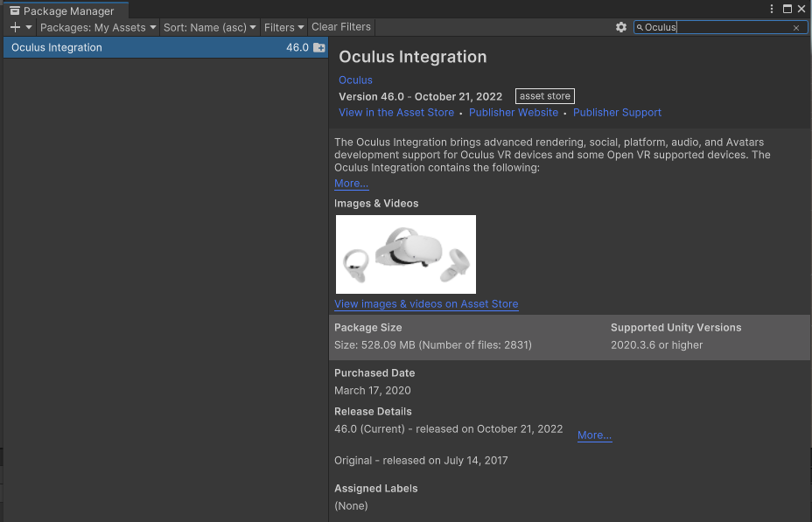Expand description with the More... link
Screen dimensions: 812x522
click(351, 184)
